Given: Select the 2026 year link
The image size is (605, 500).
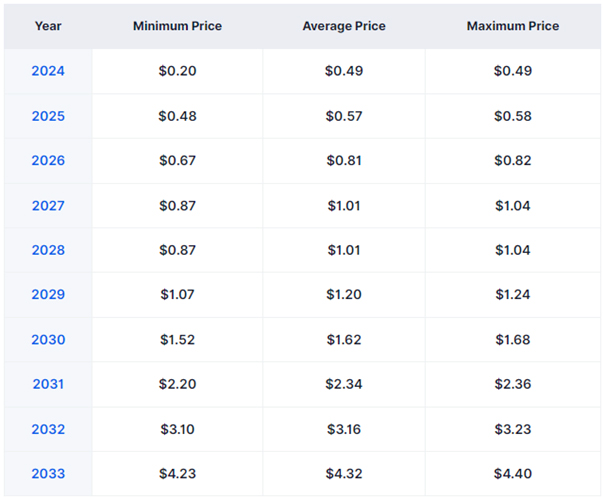Looking at the screenshot, I should tap(48, 161).
